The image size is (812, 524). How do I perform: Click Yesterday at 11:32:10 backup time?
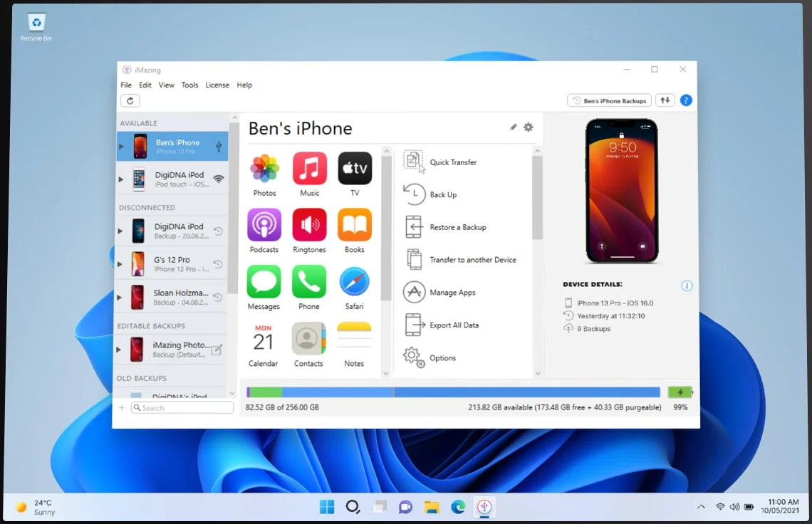pos(610,316)
